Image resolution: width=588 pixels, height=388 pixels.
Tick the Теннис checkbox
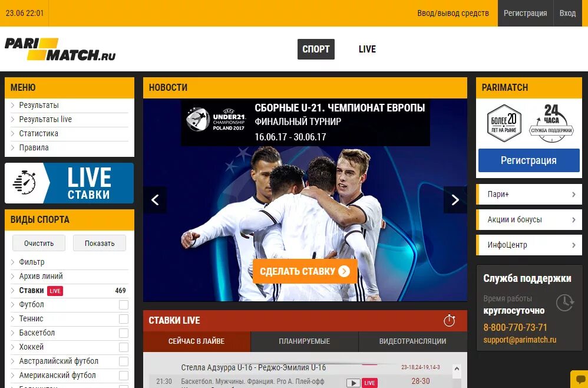(123, 319)
